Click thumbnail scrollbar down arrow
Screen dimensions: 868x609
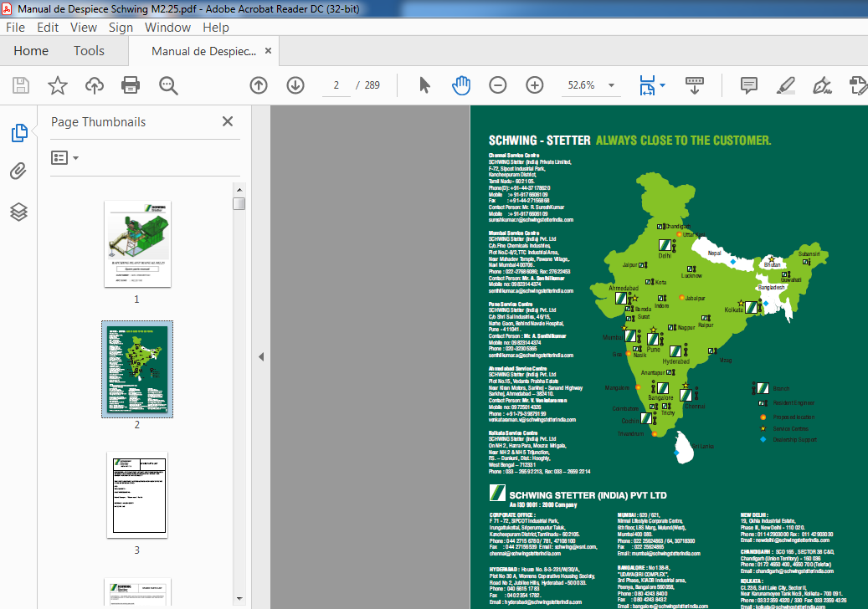click(x=239, y=598)
